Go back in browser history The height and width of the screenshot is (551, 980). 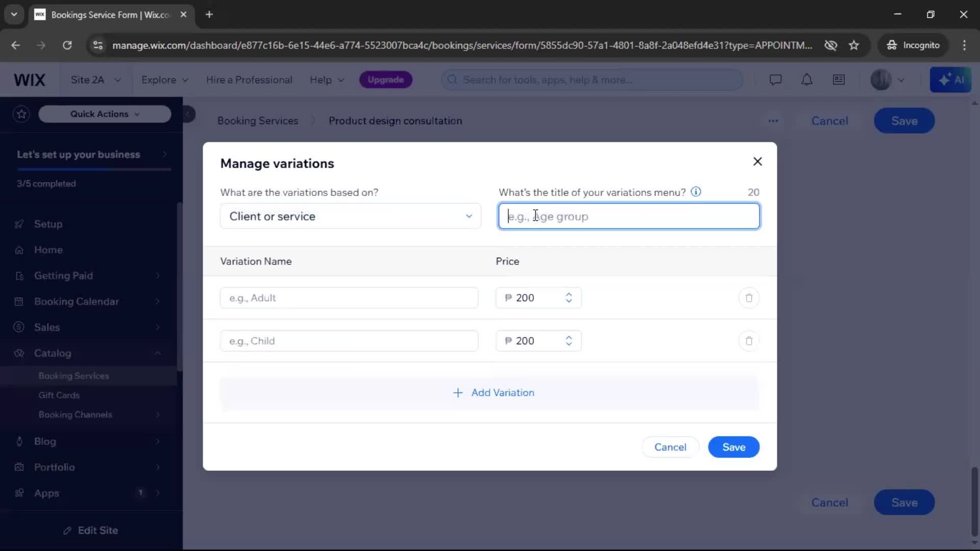click(x=16, y=45)
